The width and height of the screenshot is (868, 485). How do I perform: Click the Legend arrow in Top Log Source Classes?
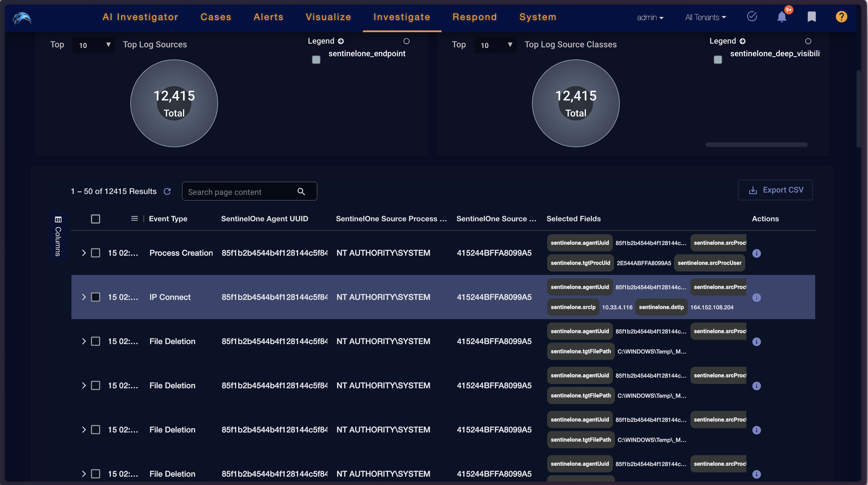point(743,41)
